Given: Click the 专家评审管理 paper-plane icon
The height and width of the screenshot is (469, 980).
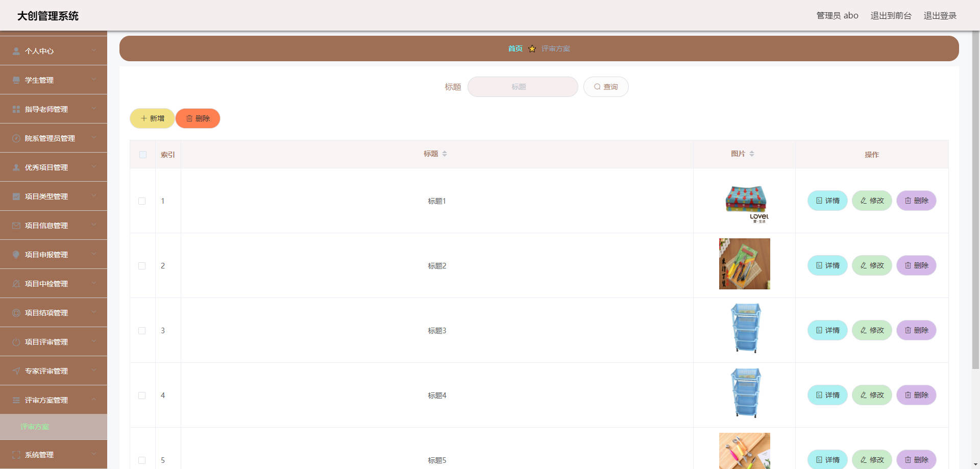Looking at the screenshot, I should (16, 371).
